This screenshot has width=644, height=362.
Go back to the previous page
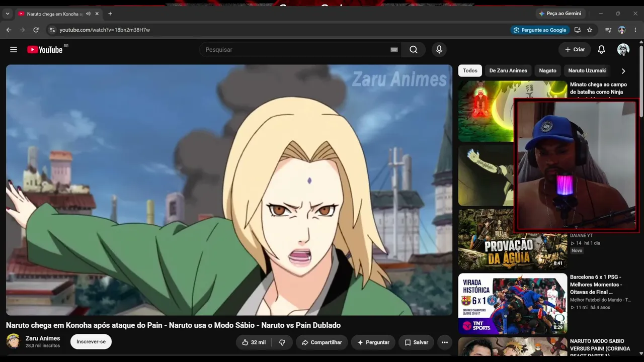point(9,30)
